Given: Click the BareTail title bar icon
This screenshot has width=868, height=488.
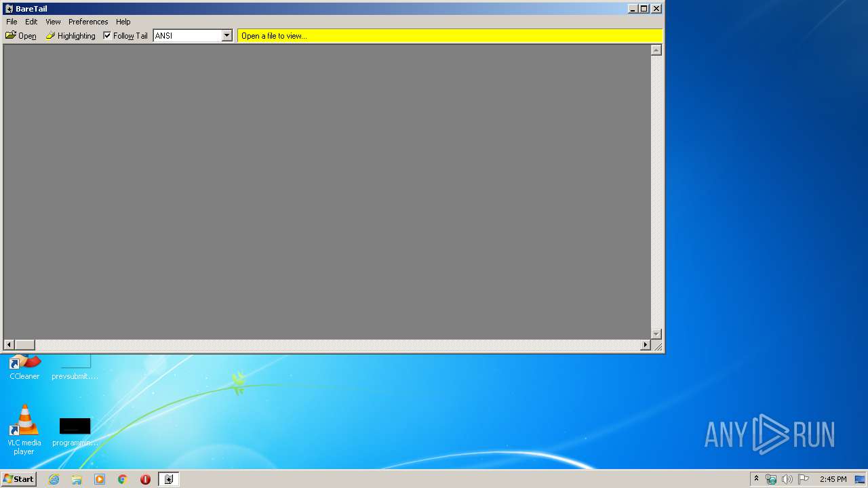Looking at the screenshot, I should [9, 9].
